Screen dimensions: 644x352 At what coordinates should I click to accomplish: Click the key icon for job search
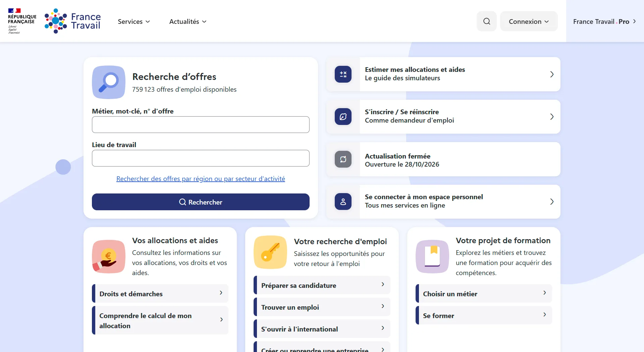point(270,252)
